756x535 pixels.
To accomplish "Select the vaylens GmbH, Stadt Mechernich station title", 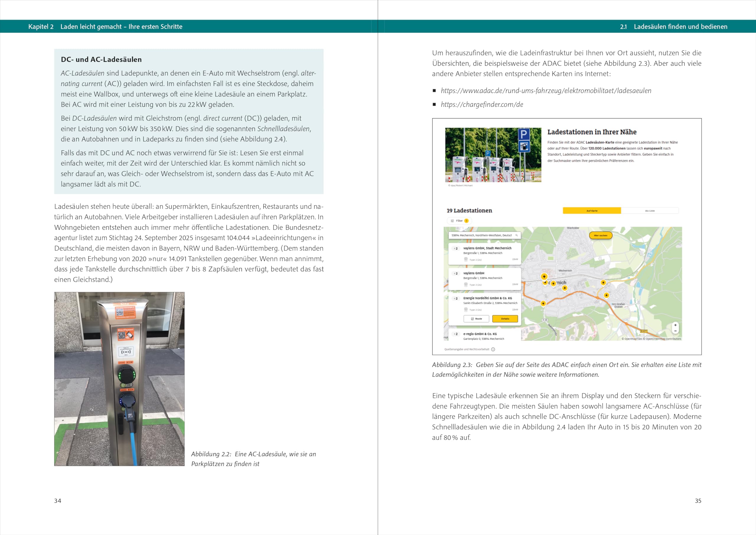I will [x=487, y=248].
